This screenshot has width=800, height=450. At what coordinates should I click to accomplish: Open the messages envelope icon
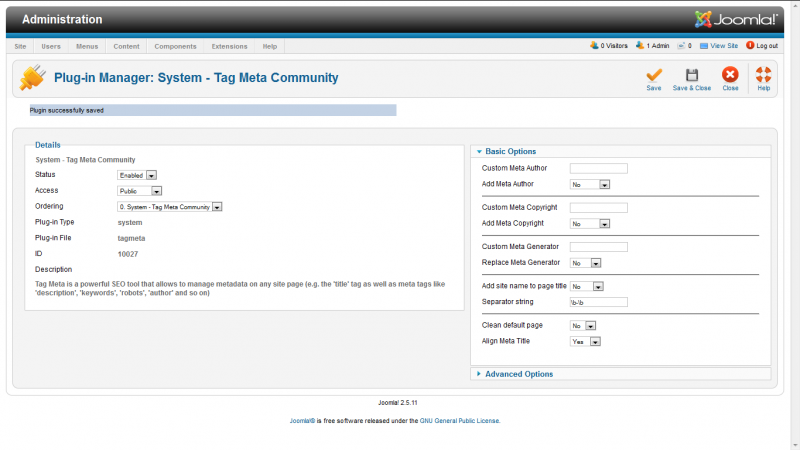click(681, 46)
